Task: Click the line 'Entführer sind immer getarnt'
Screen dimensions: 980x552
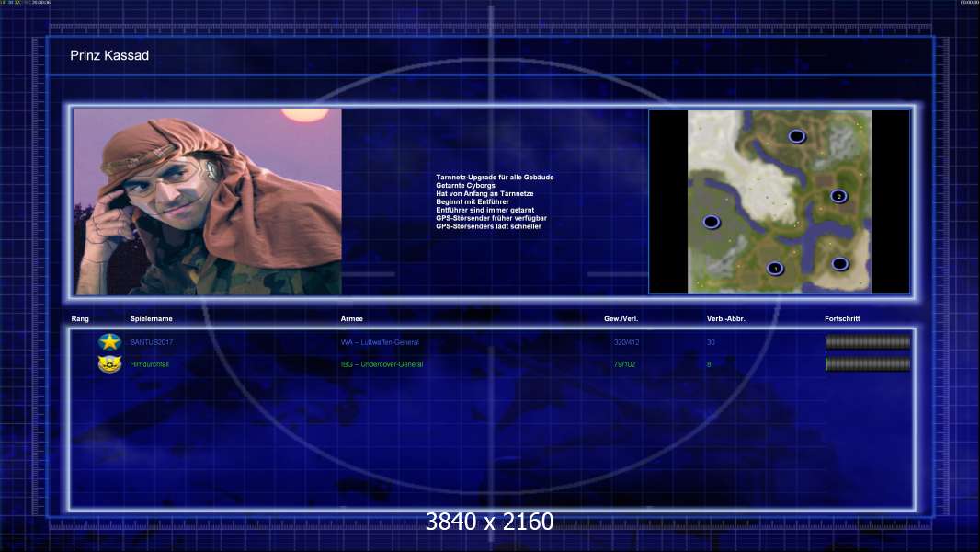Action: pos(485,210)
